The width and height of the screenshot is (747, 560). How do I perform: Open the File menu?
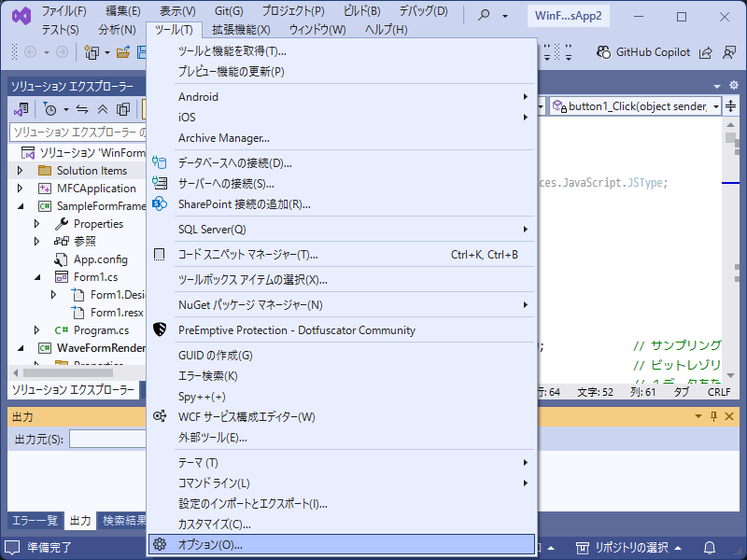[63, 11]
